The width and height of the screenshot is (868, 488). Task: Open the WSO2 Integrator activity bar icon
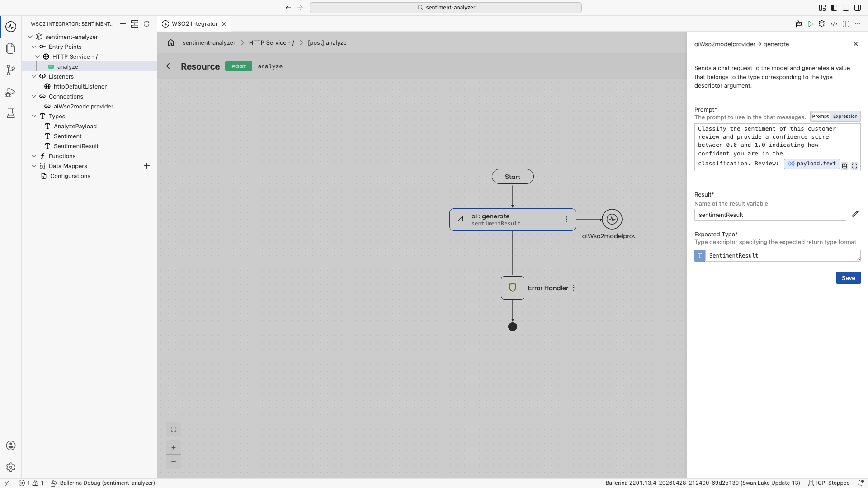[x=11, y=27]
